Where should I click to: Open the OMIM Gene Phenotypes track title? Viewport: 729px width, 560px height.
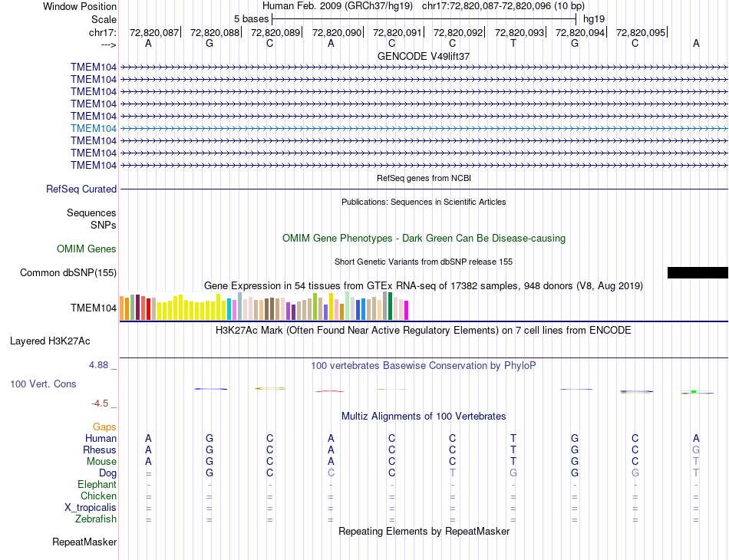pyautogui.click(x=424, y=238)
